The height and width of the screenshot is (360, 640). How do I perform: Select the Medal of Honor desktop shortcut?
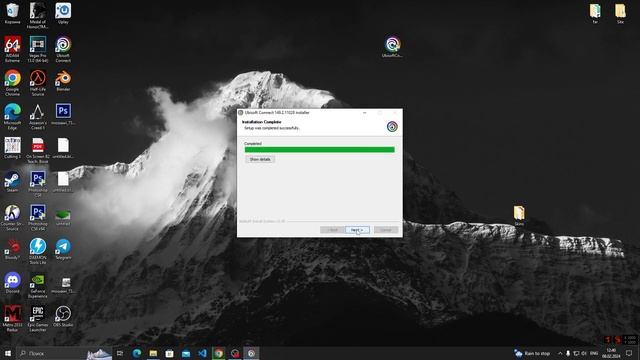[x=38, y=16]
